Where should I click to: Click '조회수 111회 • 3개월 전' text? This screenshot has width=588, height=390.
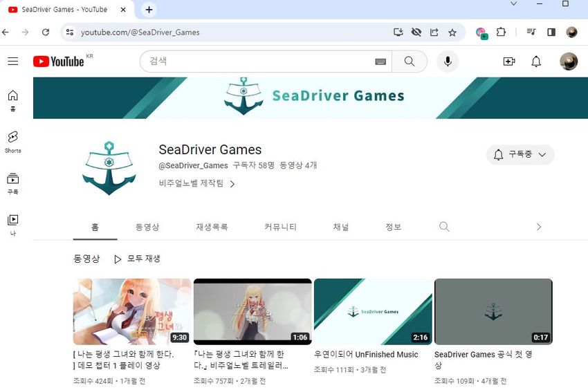[350, 370]
